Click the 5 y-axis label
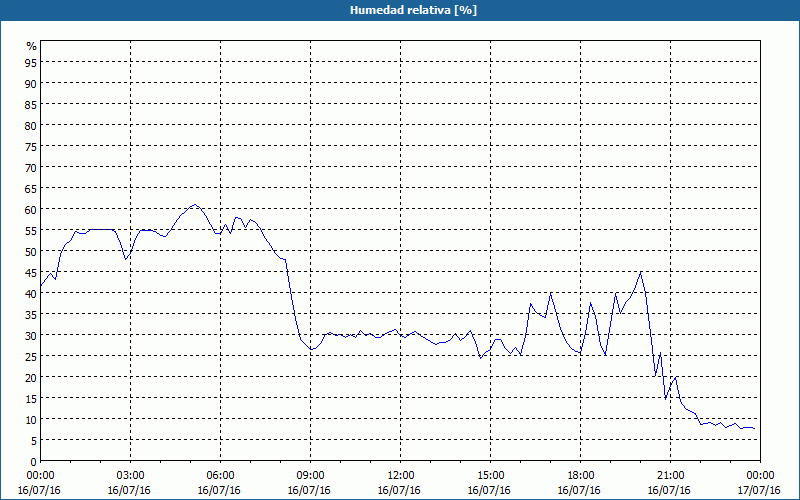This screenshot has width=800, height=500. point(34,441)
